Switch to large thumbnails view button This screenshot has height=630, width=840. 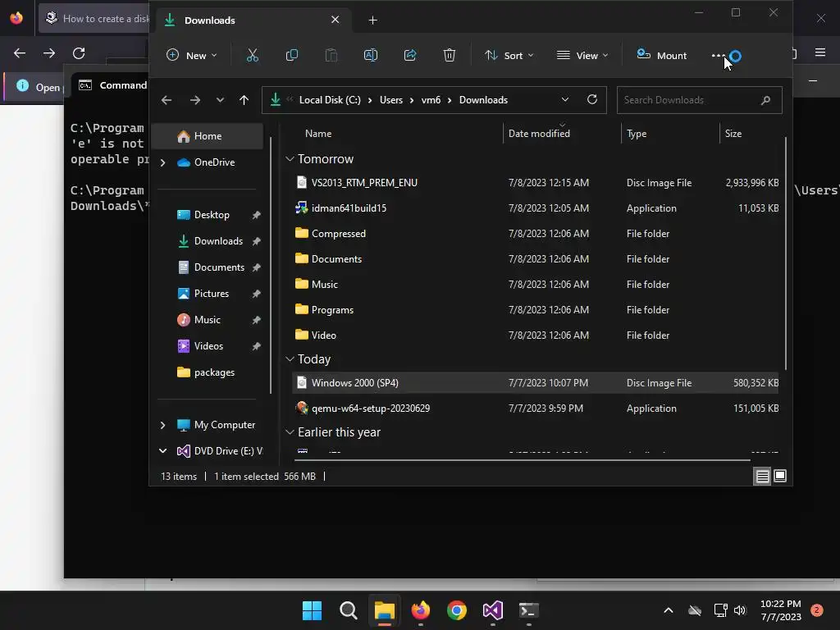(x=780, y=476)
